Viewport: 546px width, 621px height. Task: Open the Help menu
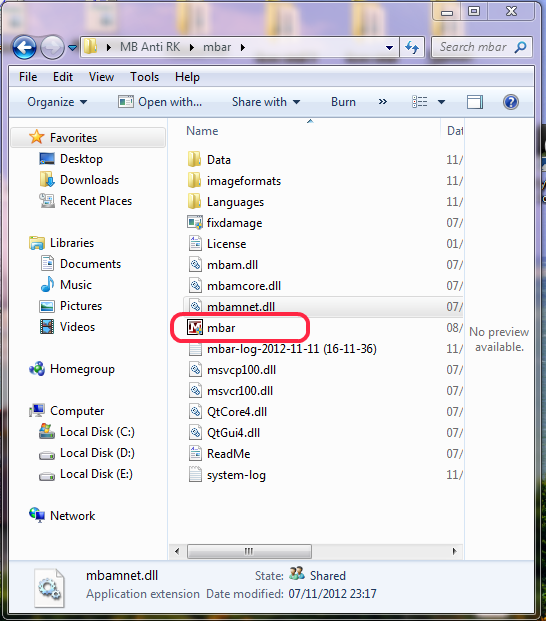click(x=187, y=77)
